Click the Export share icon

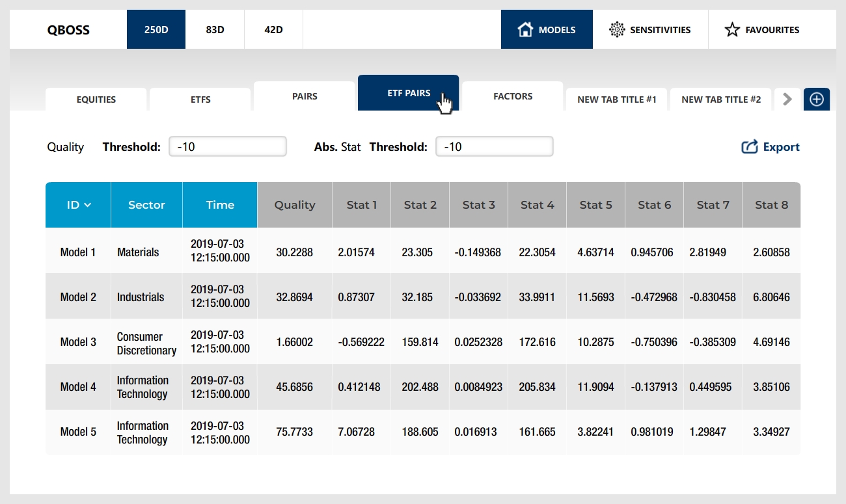(x=750, y=147)
